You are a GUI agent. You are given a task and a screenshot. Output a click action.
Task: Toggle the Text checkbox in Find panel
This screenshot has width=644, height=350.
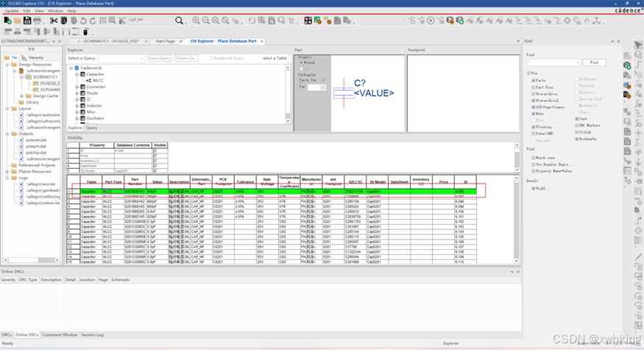pyautogui.click(x=577, y=119)
